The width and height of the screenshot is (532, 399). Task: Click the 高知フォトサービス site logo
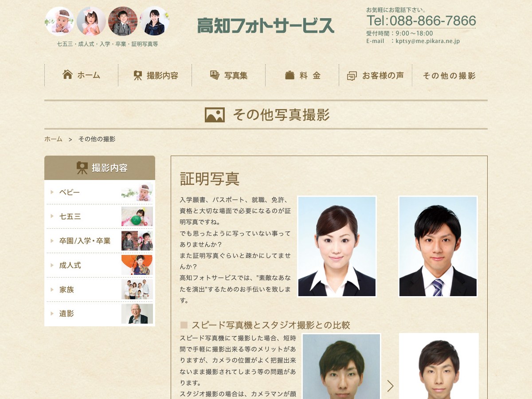pyautogui.click(x=266, y=25)
